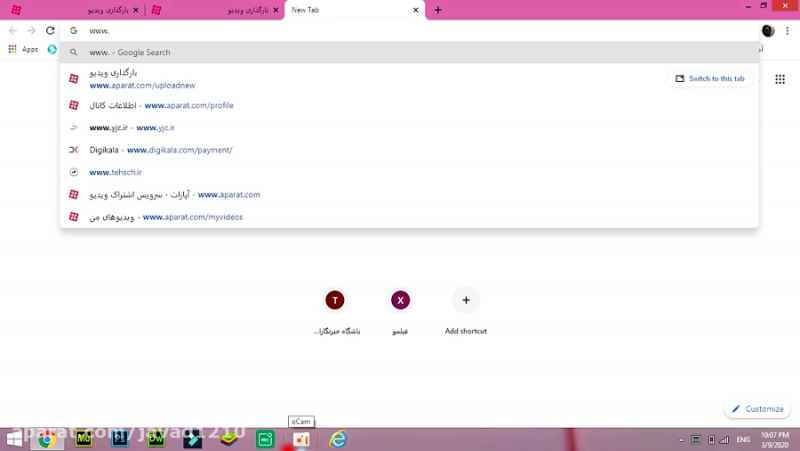Open Internet Explorer from the taskbar
The height and width of the screenshot is (451, 800).
point(338,439)
